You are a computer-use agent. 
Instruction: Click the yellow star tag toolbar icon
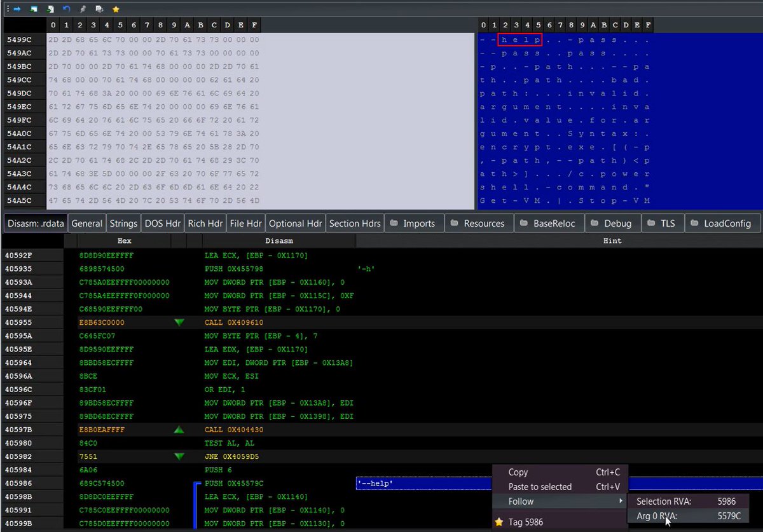click(116, 10)
